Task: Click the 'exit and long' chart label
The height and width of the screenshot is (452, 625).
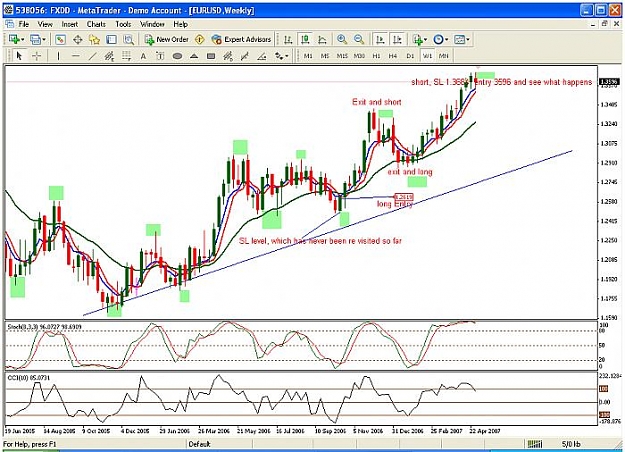Action: [410, 172]
